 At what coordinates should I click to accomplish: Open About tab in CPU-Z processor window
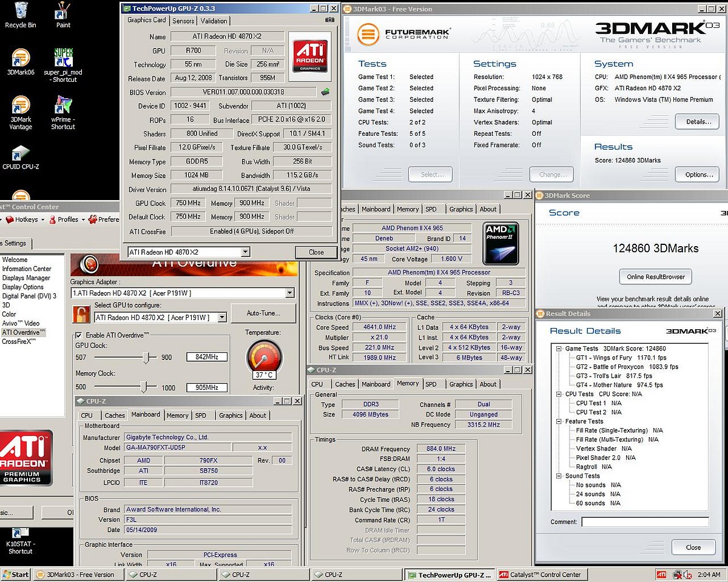coord(488,209)
